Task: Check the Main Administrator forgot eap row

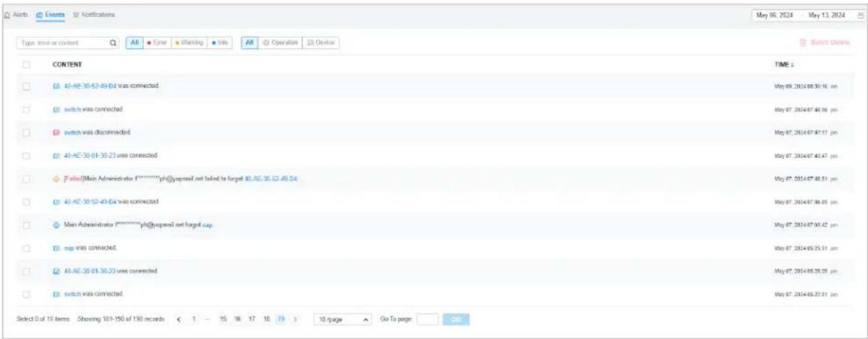Action: pyautogui.click(x=26, y=225)
